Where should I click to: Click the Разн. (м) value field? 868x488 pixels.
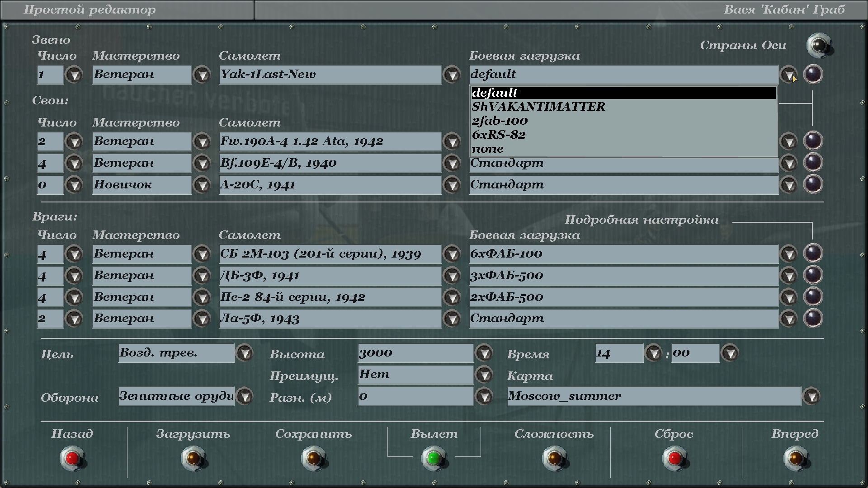pos(415,396)
